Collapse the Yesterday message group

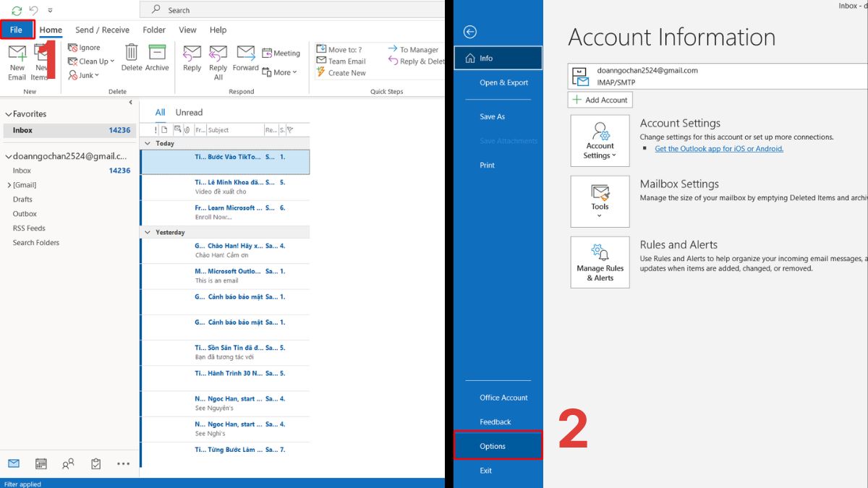148,232
